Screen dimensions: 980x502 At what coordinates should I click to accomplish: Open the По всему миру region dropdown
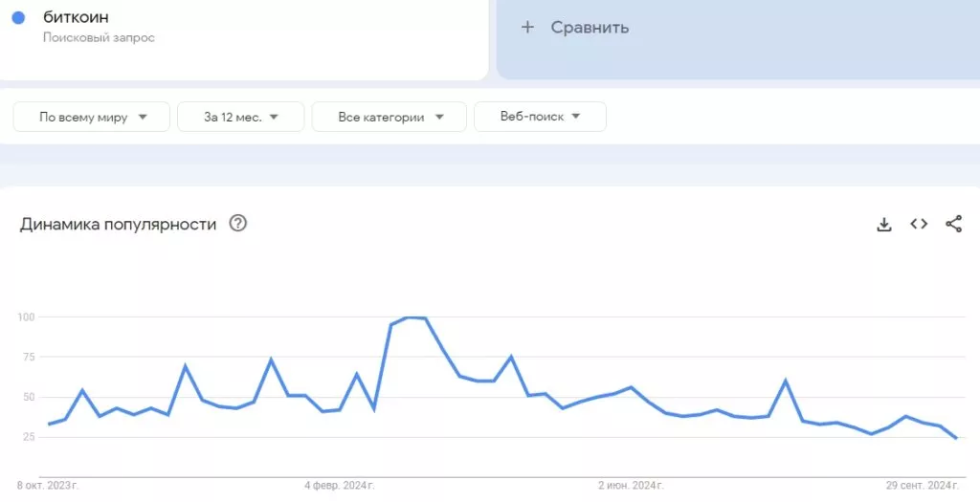tap(92, 117)
